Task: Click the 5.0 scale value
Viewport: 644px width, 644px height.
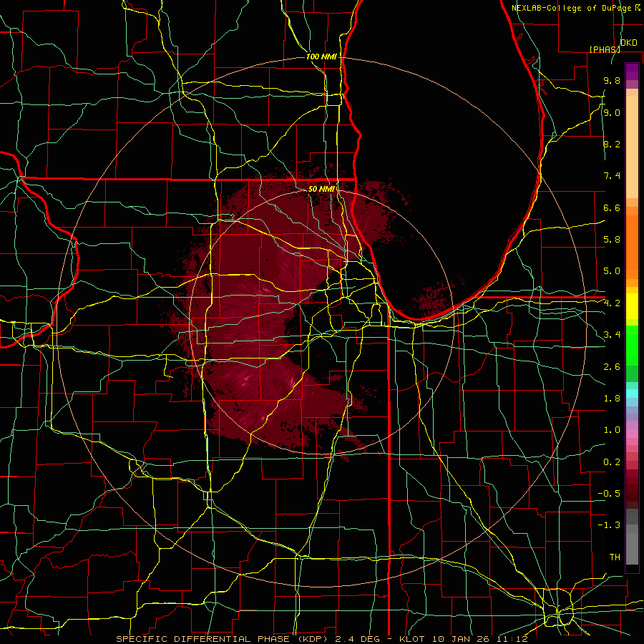Action: click(612, 271)
